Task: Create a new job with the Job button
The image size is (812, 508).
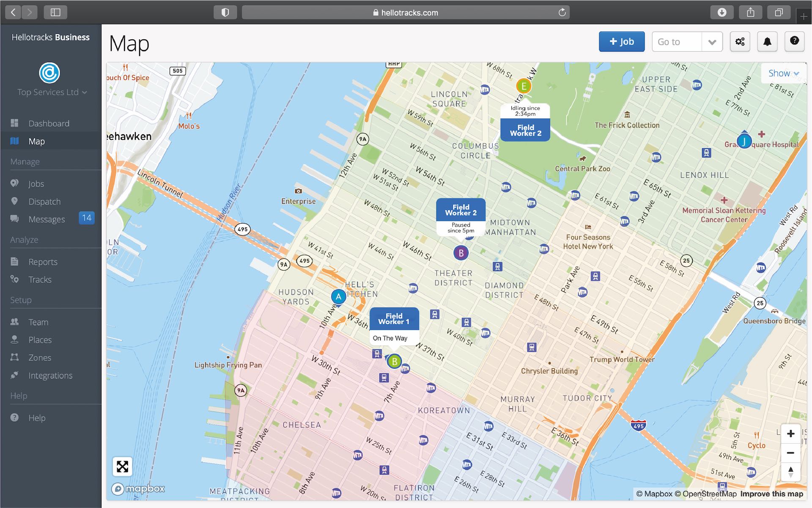Action: (622, 41)
